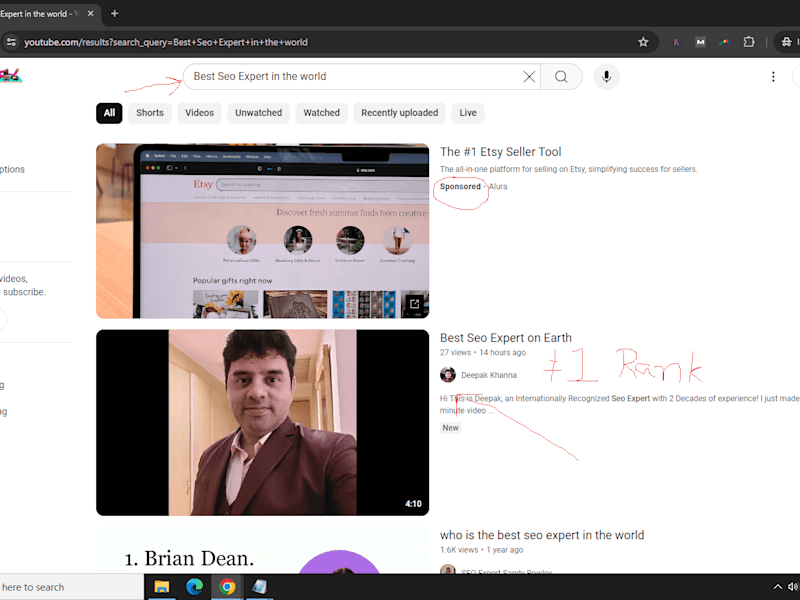The image size is (800, 600).
Task: Select the Shorts filter chip
Action: (149, 113)
